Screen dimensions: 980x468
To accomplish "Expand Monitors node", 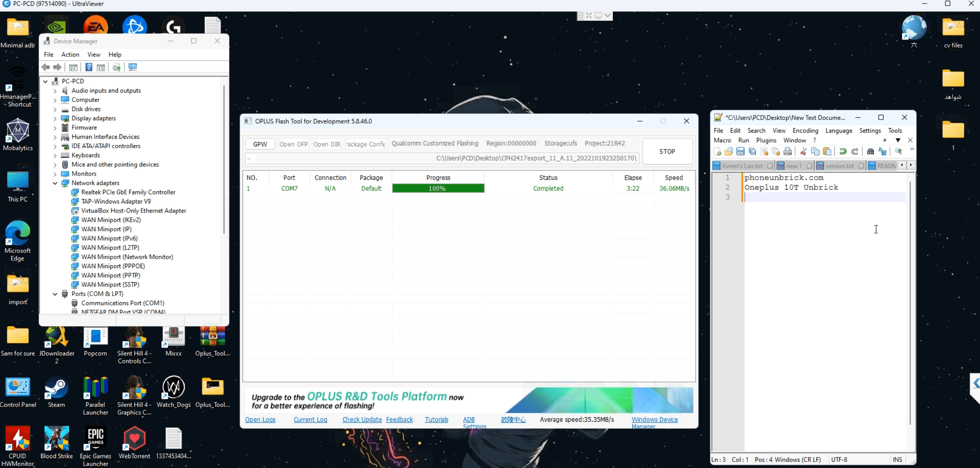I will pyautogui.click(x=55, y=174).
